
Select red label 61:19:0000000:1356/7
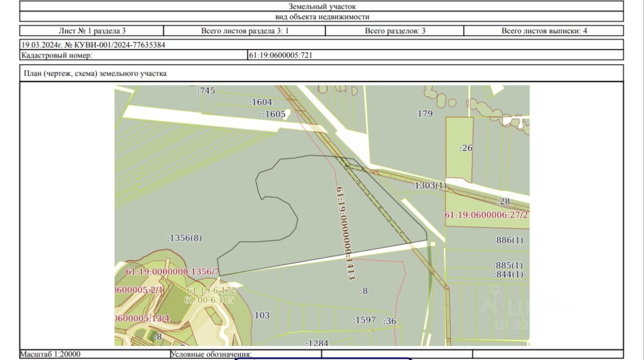(173, 271)
